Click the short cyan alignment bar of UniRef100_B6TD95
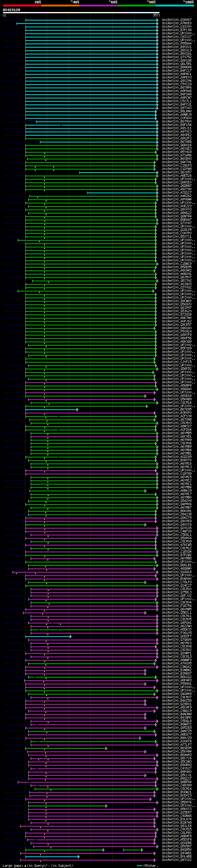The image size is (197, 868). [52, 410]
